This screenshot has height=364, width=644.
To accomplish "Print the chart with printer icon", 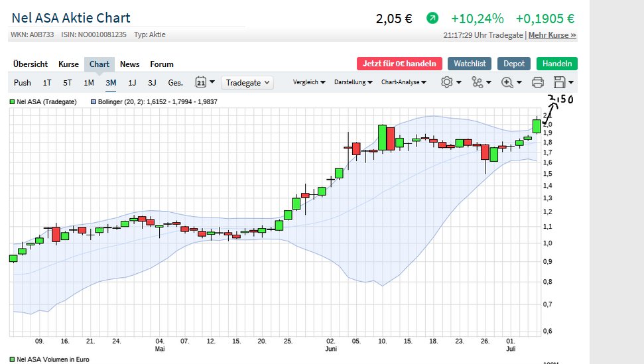I will pos(538,82).
